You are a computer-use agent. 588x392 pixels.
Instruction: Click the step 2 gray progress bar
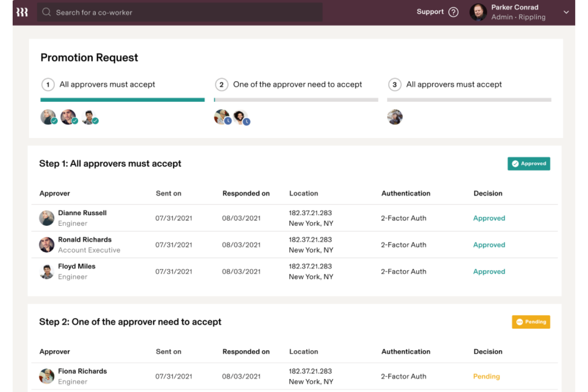tap(296, 100)
